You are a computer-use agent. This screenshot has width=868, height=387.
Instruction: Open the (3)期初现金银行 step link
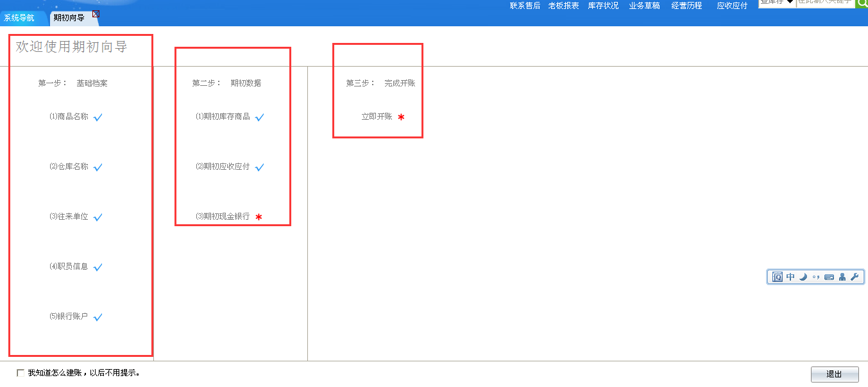(223, 217)
